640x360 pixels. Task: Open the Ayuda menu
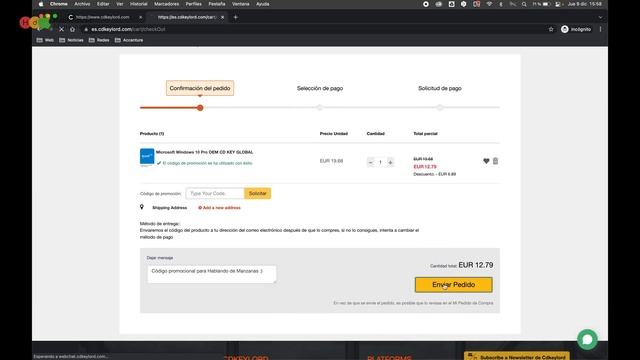tap(262, 4)
